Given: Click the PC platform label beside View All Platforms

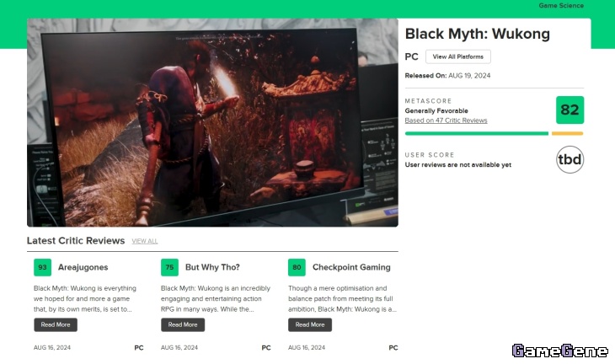Looking at the screenshot, I should (x=411, y=57).
